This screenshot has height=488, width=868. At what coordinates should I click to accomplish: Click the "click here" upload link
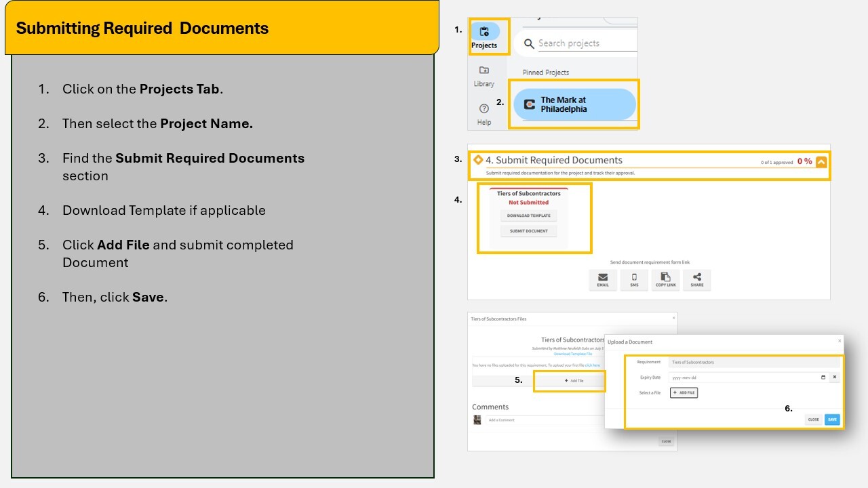pyautogui.click(x=593, y=365)
